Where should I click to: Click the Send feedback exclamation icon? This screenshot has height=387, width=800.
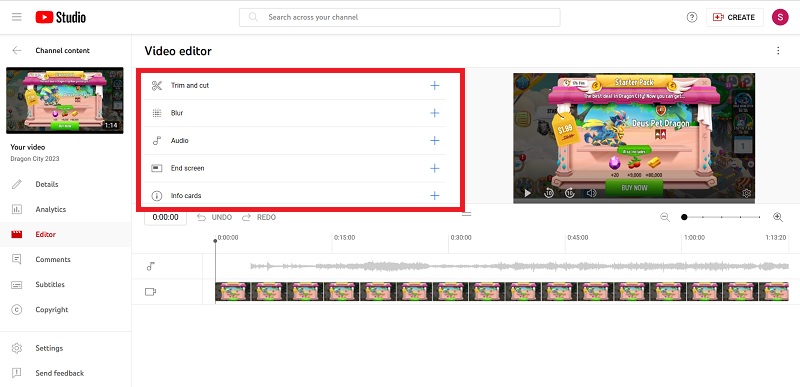tap(17, 373)
